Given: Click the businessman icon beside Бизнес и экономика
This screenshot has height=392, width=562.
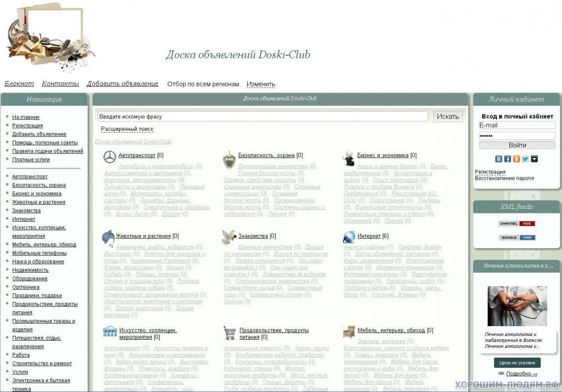Looking at the screenshot, I should point(349,158).
